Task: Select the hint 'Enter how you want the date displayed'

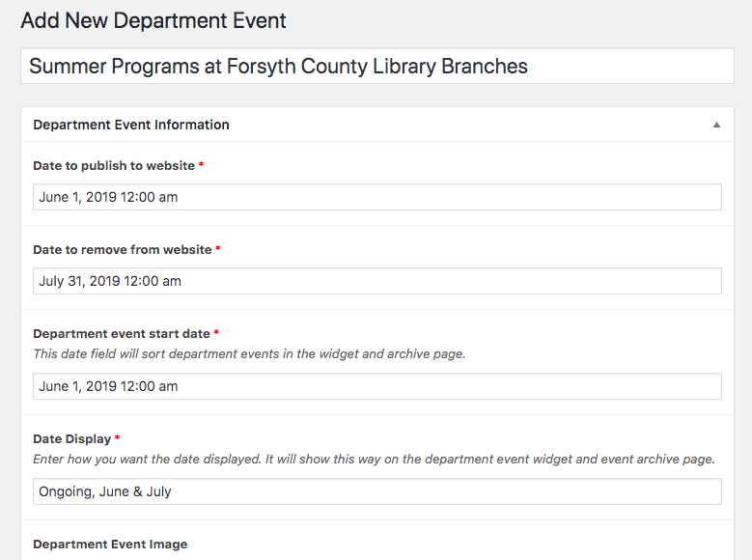Action: pyautogui.click(x=147, y=460)
